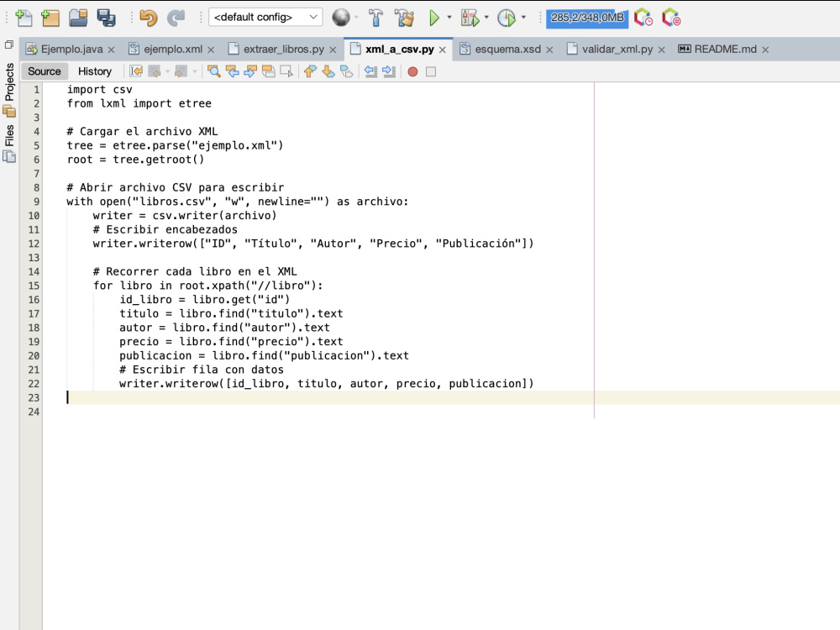Click the Save All icon
This screenshot has height=630, width=840.
tap(106, 18)
